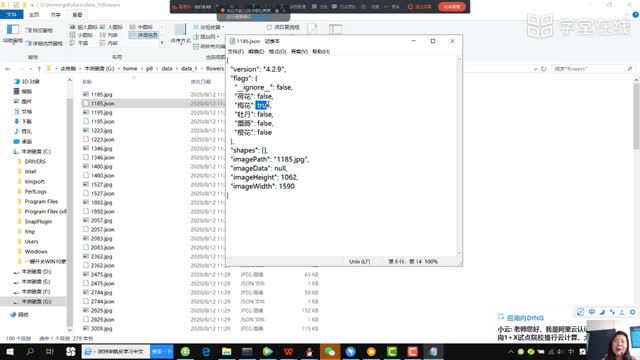Image resolution: width=640 pixels, height=360 pixels.
Task: Click the flowers folder search box
Action: [593, 69]
